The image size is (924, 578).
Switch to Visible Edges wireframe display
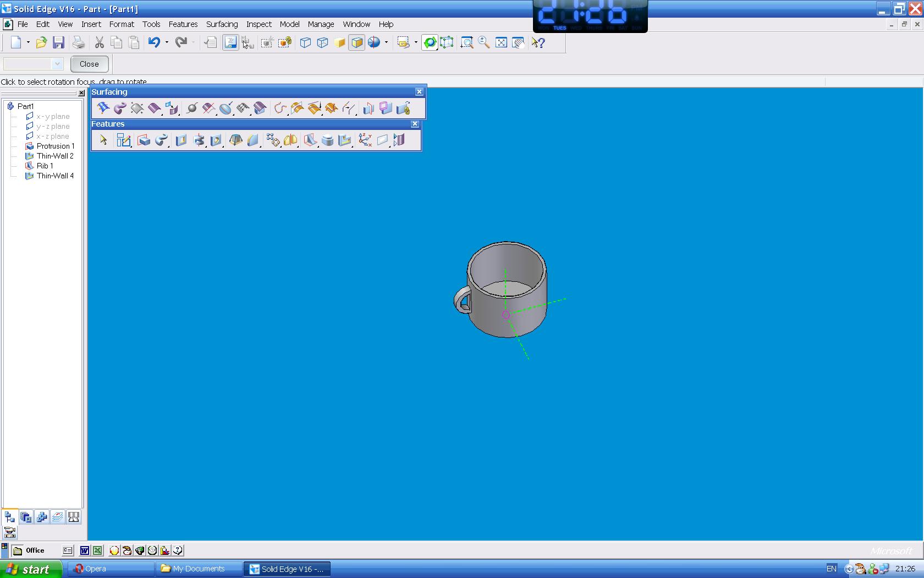306,42
